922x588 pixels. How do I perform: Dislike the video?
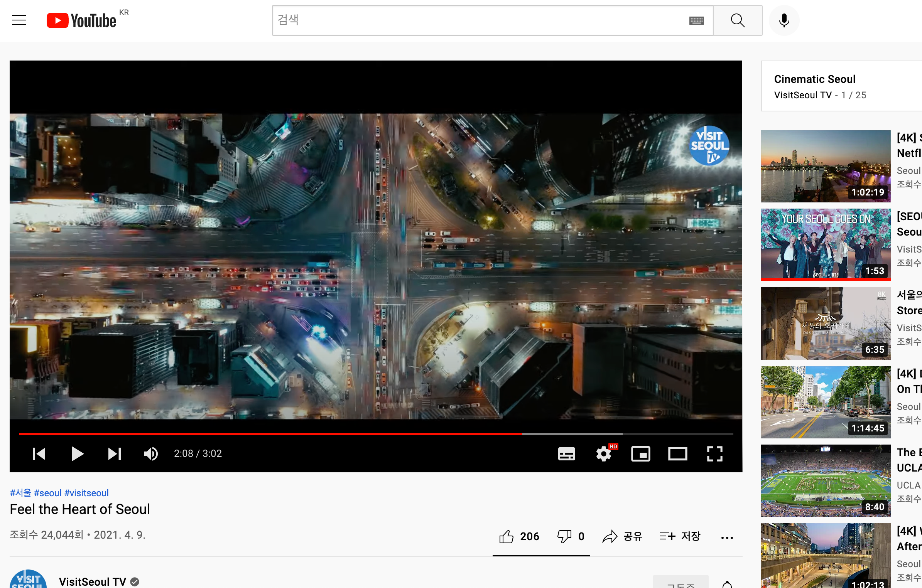click(x=571, y=537)
